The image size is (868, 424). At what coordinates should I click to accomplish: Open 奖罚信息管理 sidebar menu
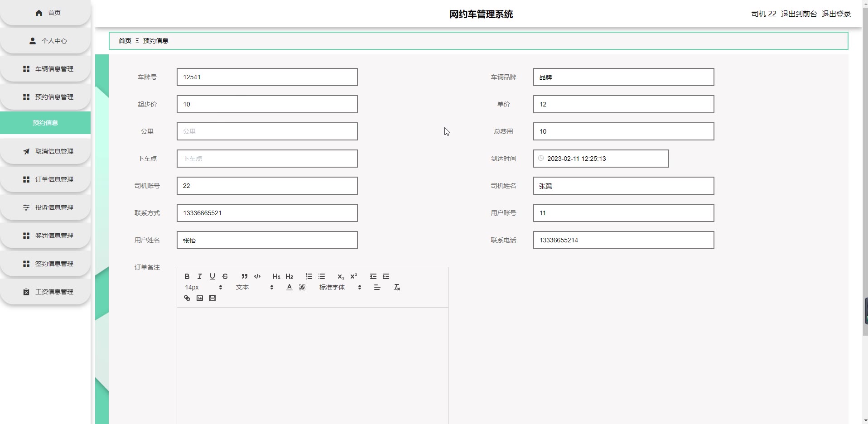45,236
